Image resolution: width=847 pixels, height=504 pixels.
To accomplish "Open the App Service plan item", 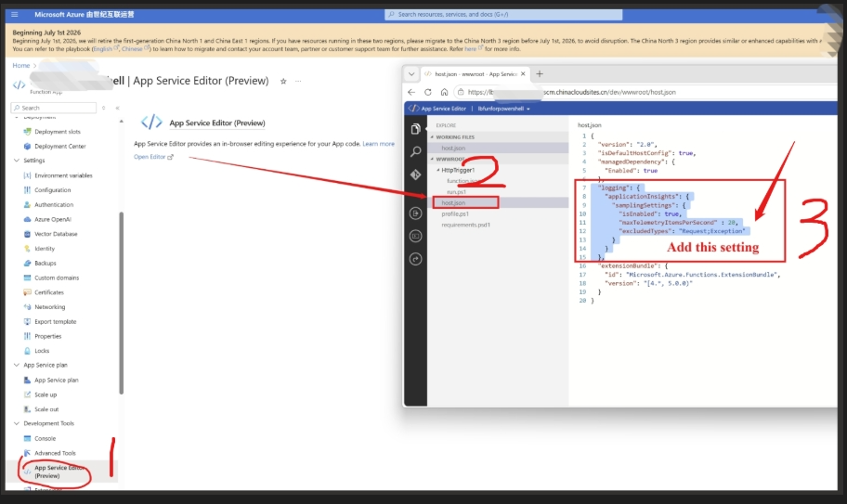I will [x=56, y=380].
